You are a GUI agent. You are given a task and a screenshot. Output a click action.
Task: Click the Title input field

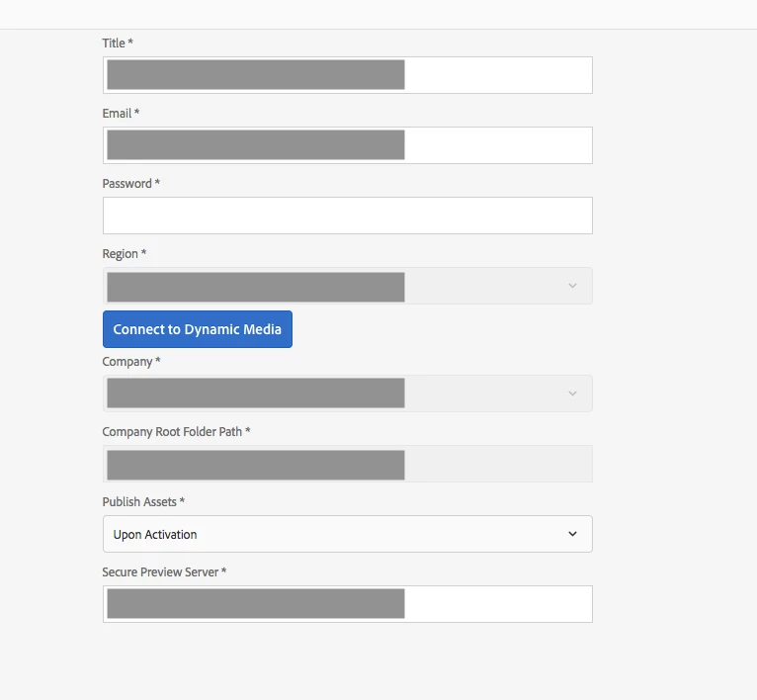(347, 75)
